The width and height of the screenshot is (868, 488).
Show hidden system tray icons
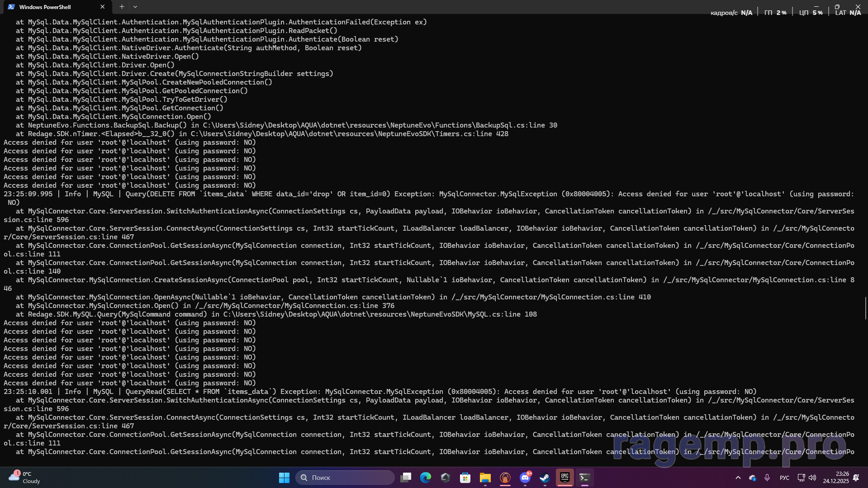point(738,478)
